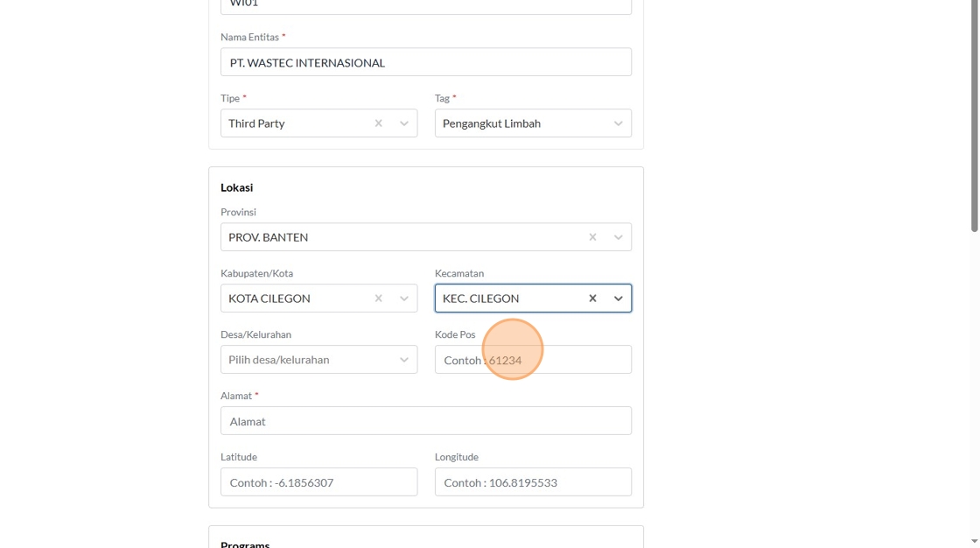Open the Tag dropdown chevron
Image resolution: width=980 pixels, height=548 pixels.
click(x=618, y=123)
